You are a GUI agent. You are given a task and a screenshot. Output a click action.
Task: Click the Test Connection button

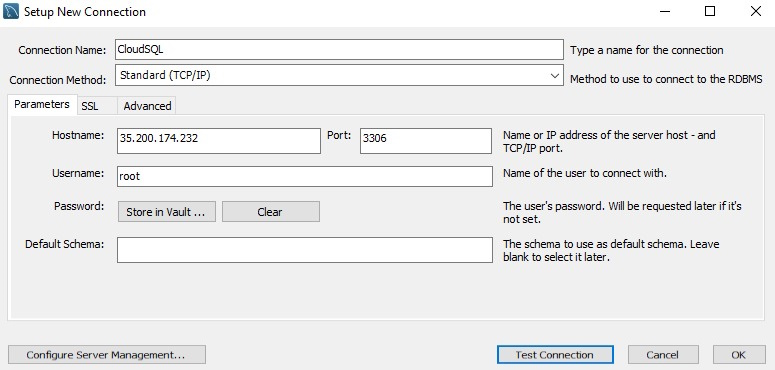[x=555, y=354]
